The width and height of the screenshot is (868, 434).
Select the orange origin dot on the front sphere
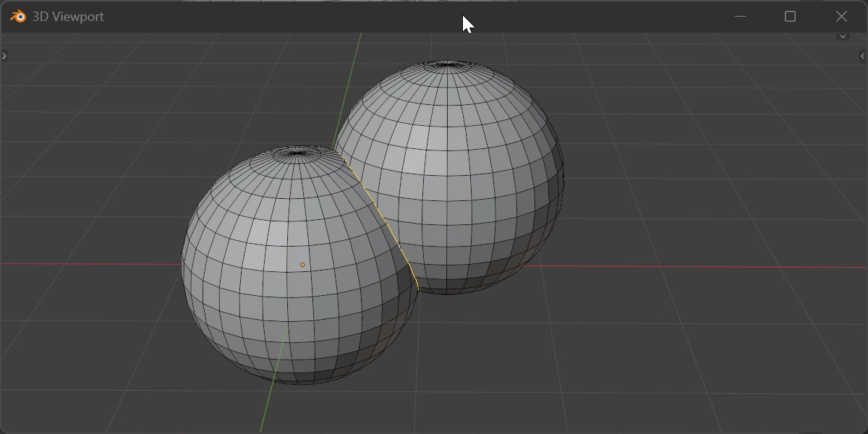pos(302,265)
